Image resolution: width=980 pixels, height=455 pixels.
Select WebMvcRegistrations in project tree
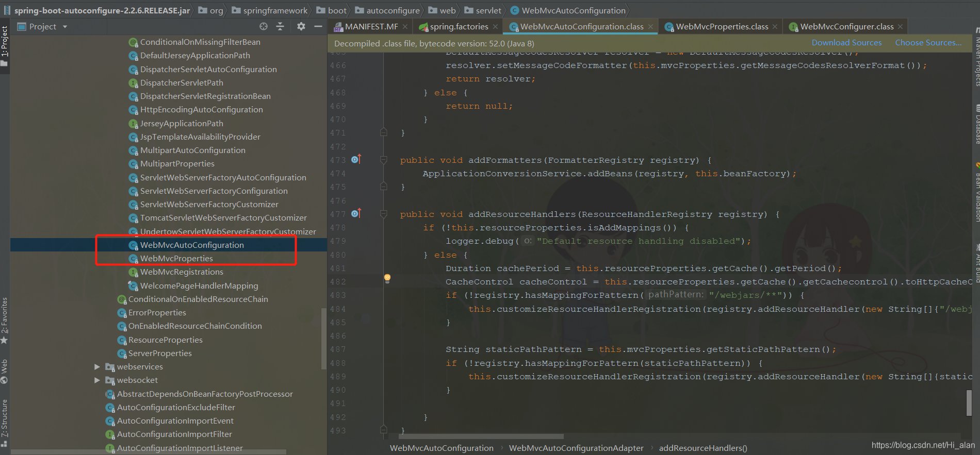click(x=182, y=272)
